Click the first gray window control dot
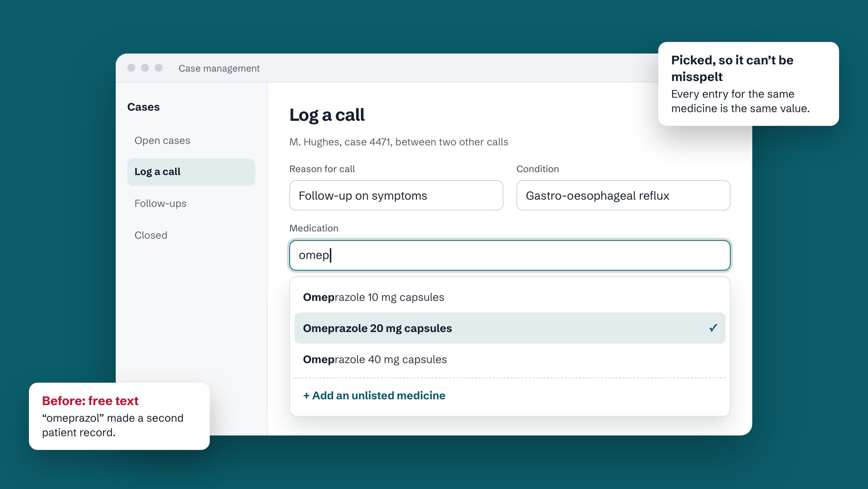The height and width of the screenshot is (489, 868). pos(131,68)
